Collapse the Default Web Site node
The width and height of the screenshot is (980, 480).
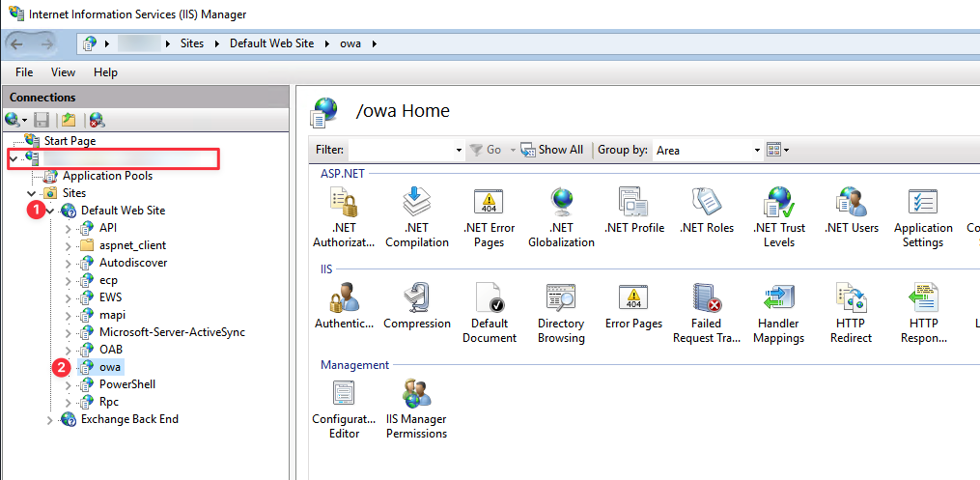pos(50,211)
